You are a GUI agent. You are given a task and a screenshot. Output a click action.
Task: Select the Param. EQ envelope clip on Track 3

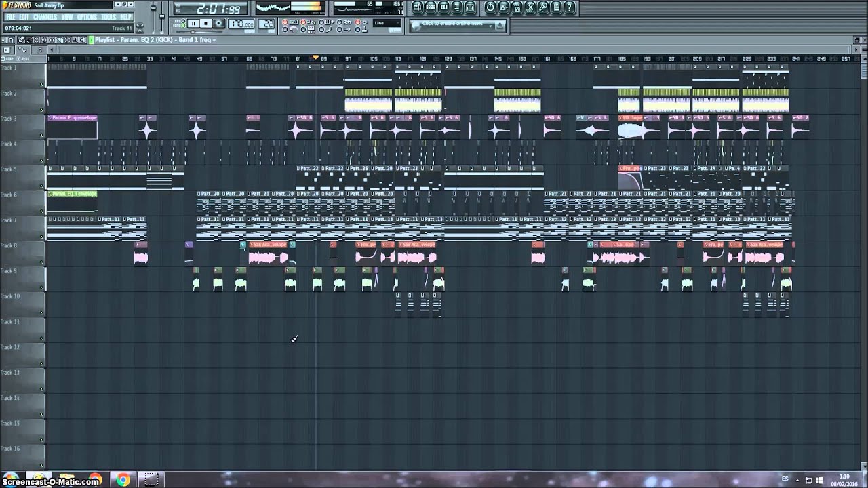72,127
